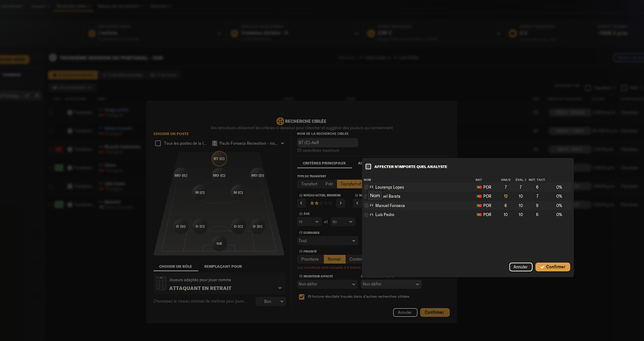Screen dimensions: 644x341
Task: Select the D (D) right-back position
Action: click(x=258, y=227)
